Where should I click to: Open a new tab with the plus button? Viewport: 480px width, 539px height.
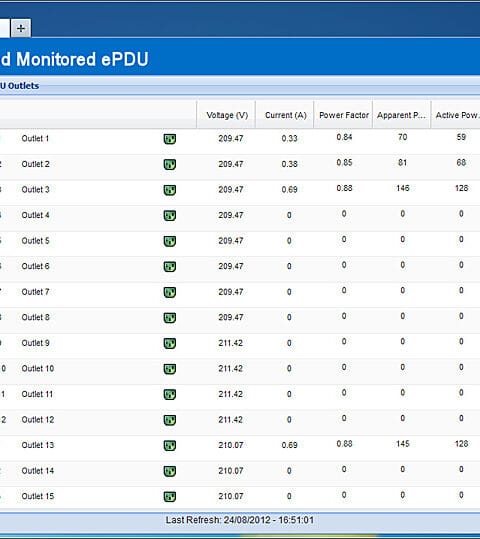[21, 28]
